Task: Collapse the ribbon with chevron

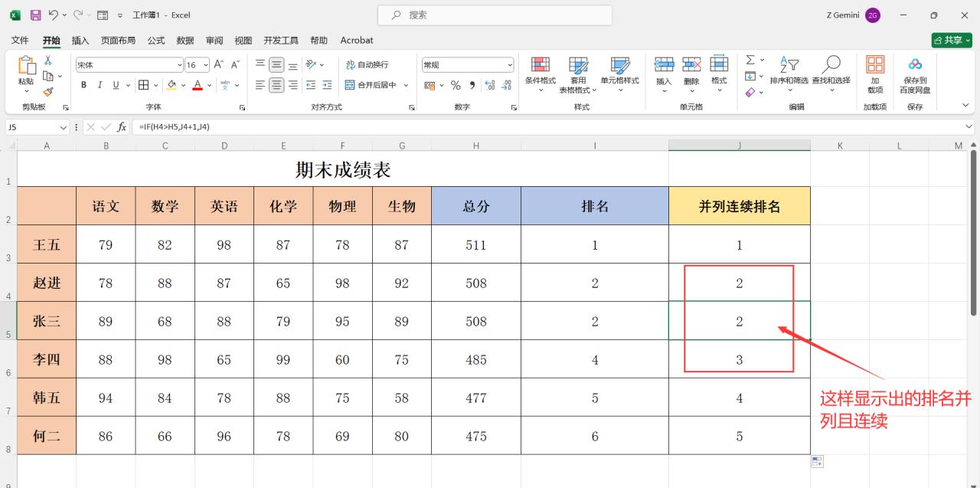Action: click(x=965, y=105)
